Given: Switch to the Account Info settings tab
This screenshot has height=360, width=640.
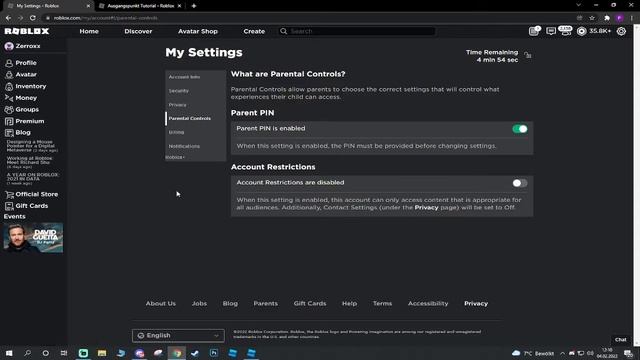Looking at the screenshot, I should [x=184, y=77].
